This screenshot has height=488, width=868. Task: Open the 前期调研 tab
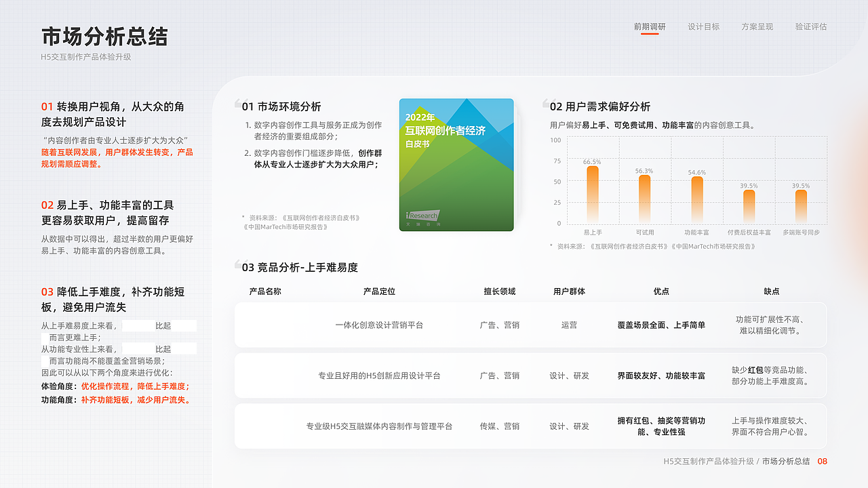[x=650, y=26]
